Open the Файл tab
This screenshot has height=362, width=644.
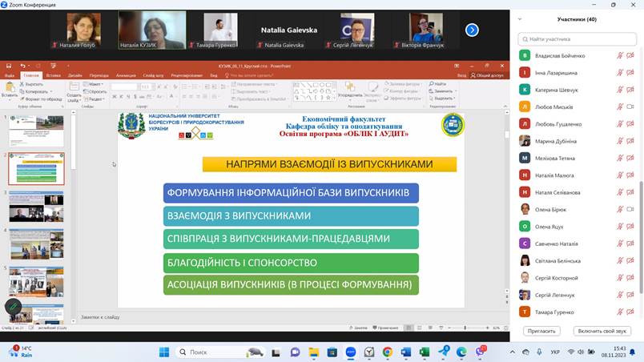click(x=10, y=75)
